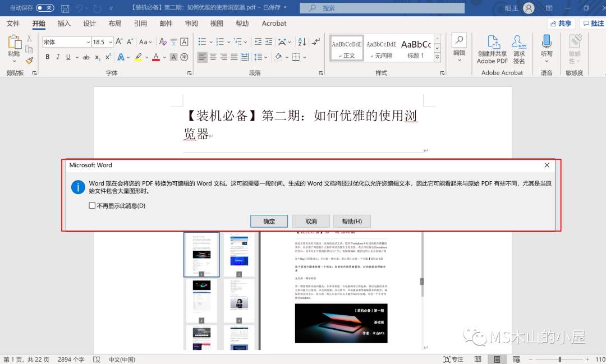Click the distributed alignment icon
This screenshot has height=364, width=606.
coord(245,57)
